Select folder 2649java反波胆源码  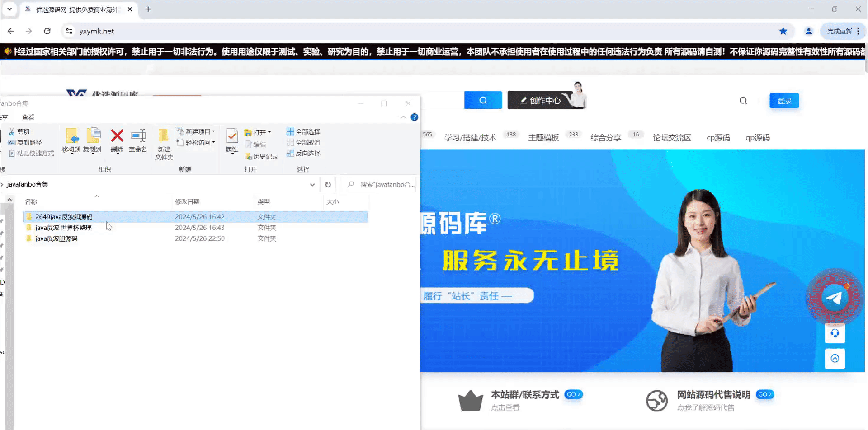click(195, 217)
